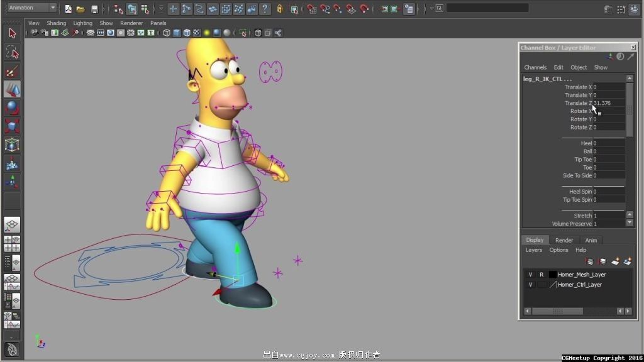
Task: Open the Channels menu in Channel Box
Action: point(535,67)
